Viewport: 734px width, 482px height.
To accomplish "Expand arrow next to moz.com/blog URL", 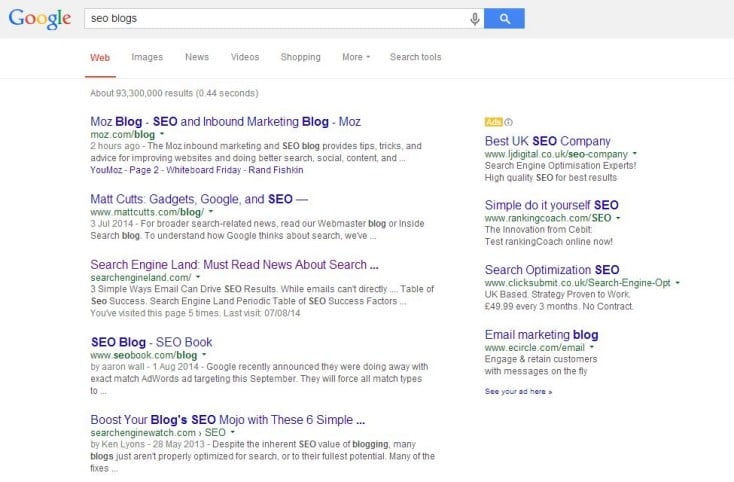I will click(162, 134).
